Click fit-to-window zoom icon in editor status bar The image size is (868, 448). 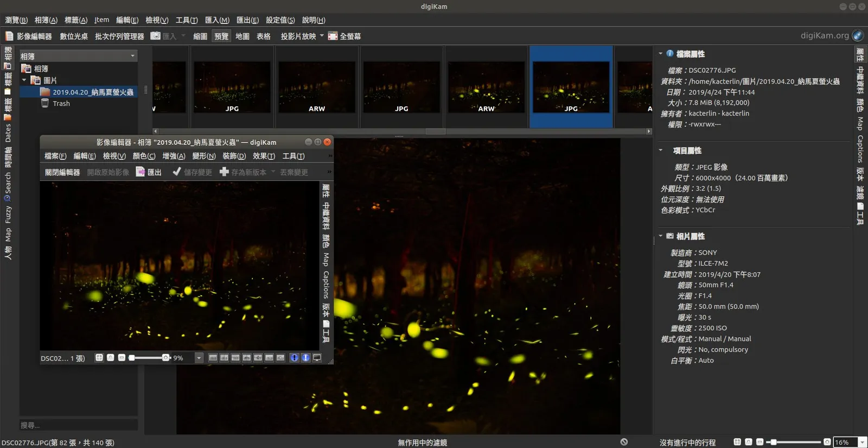coord(99,358)
